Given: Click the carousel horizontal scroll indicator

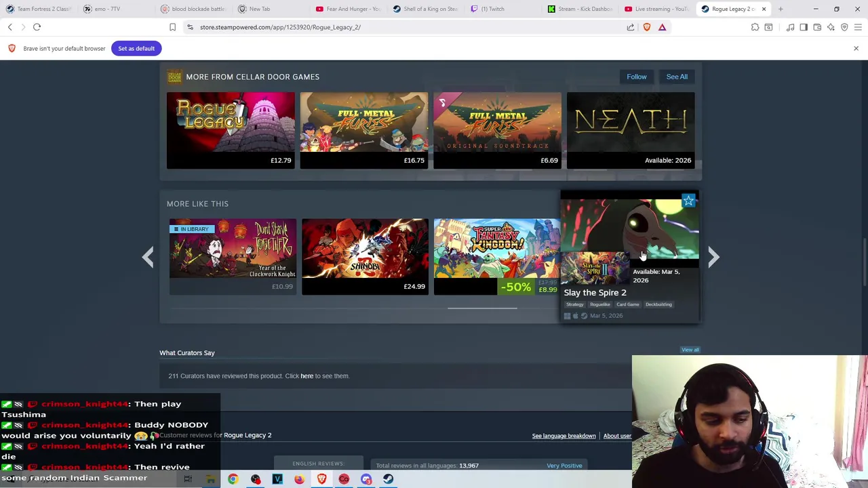Looking at the screenshot, I should 482,308.
